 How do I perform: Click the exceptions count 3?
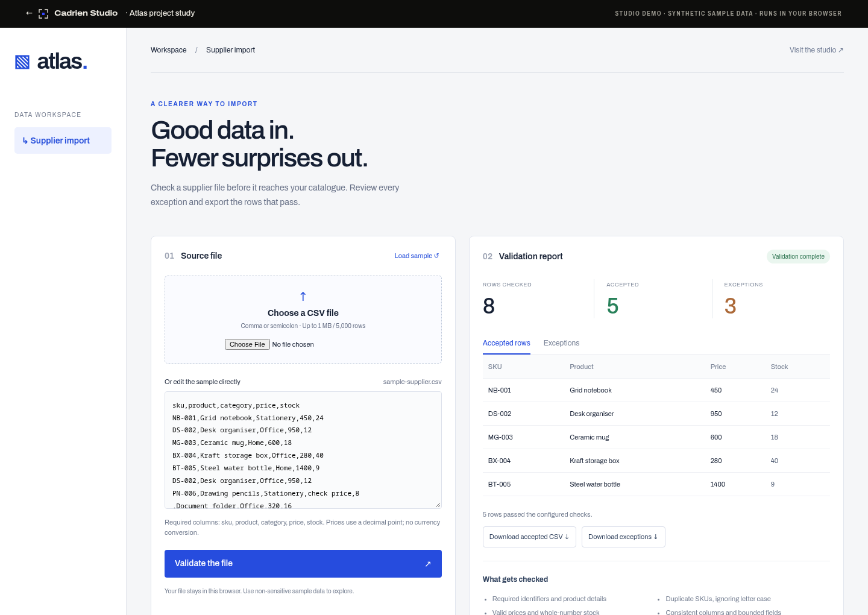point(731,306)
